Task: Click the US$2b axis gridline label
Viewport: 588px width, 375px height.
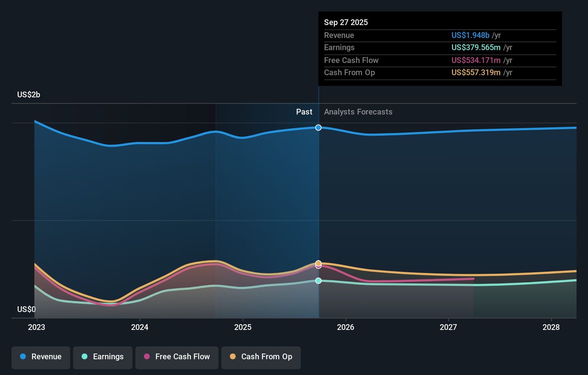Action: coord(28,94)
